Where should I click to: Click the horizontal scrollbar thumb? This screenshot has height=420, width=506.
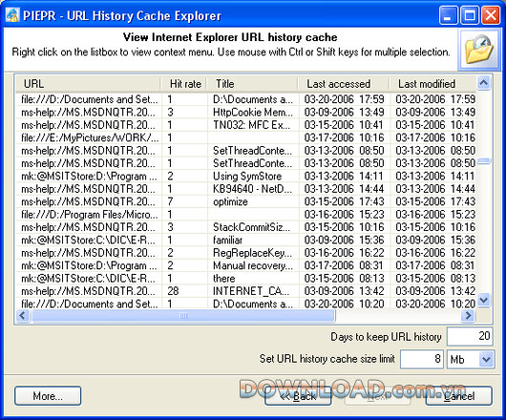coord(183,316)
